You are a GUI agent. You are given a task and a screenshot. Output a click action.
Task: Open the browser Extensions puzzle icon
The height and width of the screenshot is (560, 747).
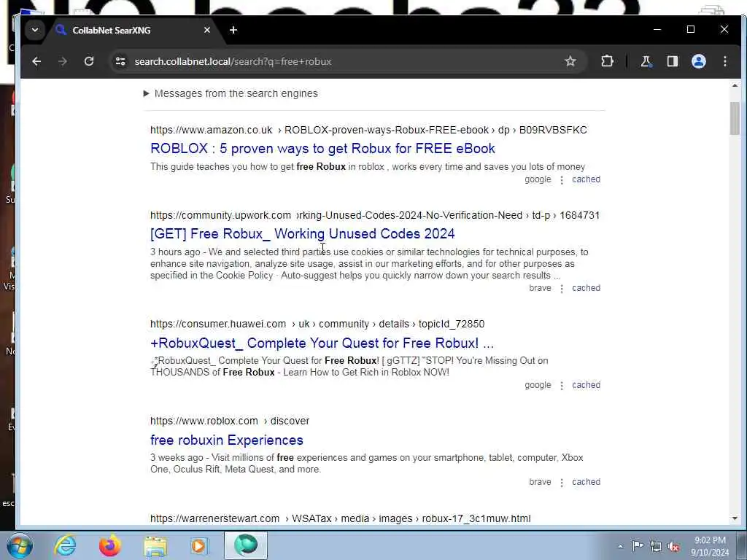pyautogui.click(x=607, y=61)
